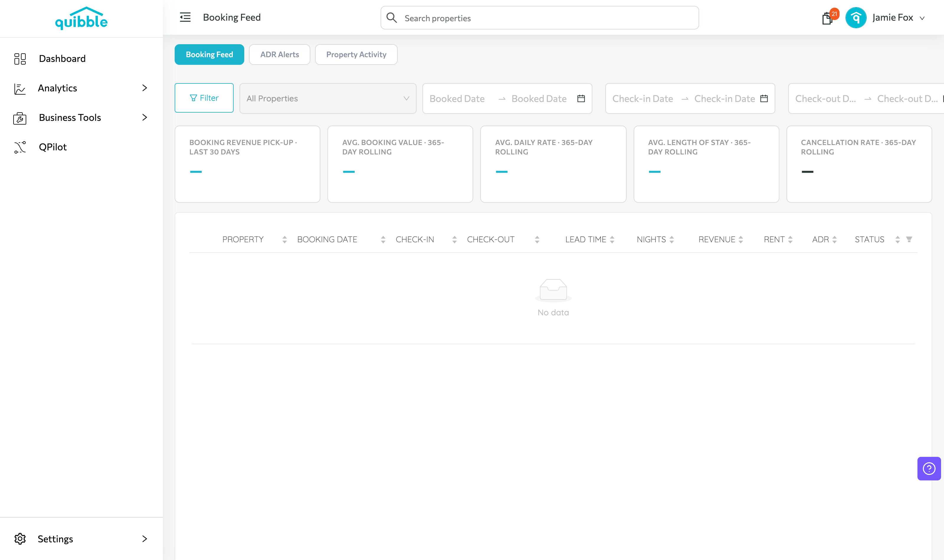The width and height of the screenshot is (944, 560).
Task: Sort by BOOKING DATE column arrows
Action: click(383, 239)
